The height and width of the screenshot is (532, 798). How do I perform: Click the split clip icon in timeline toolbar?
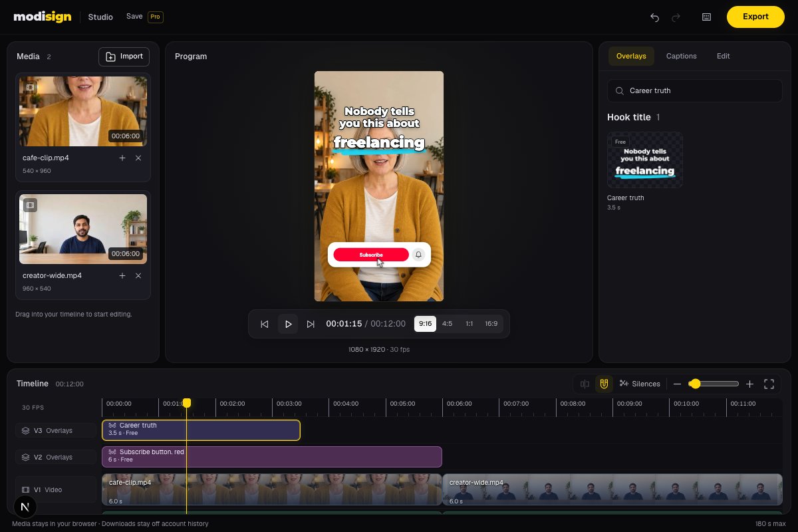[x=585, y=384]
